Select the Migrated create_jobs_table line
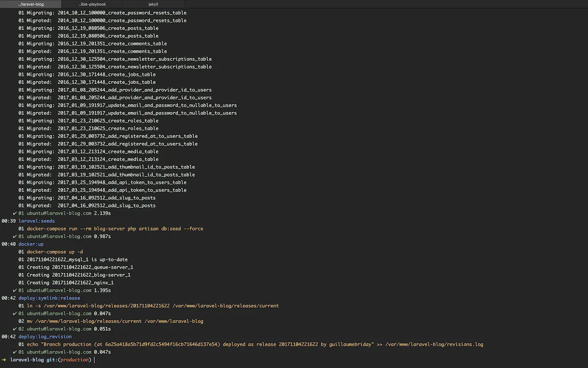 (x=87, y=82)
